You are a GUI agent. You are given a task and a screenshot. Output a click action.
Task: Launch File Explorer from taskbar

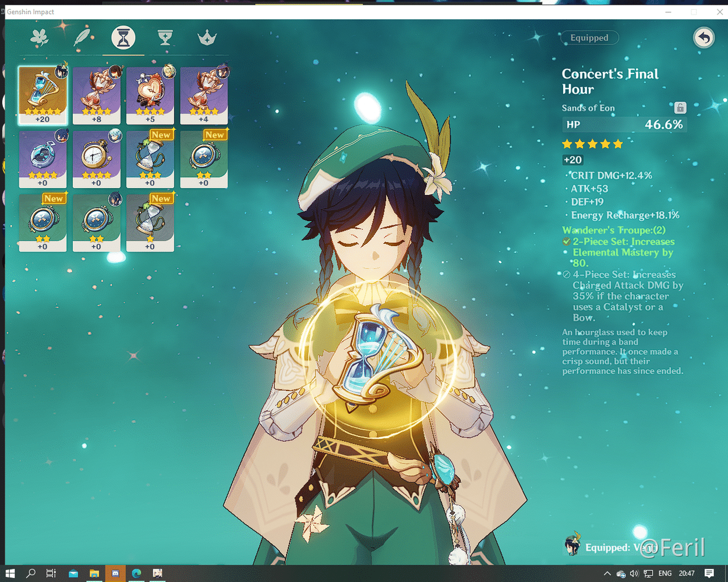coord(94,573)
